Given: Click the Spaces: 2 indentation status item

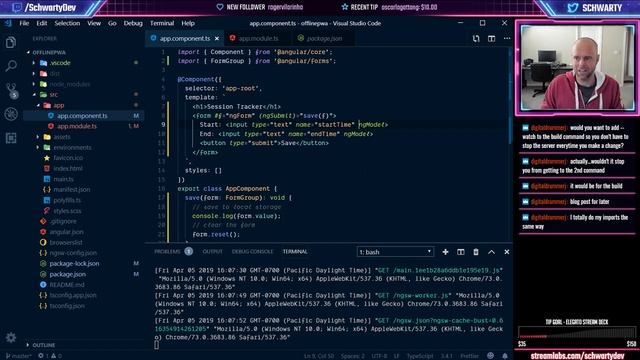Looking at the screenshot, I should (353, 356).
